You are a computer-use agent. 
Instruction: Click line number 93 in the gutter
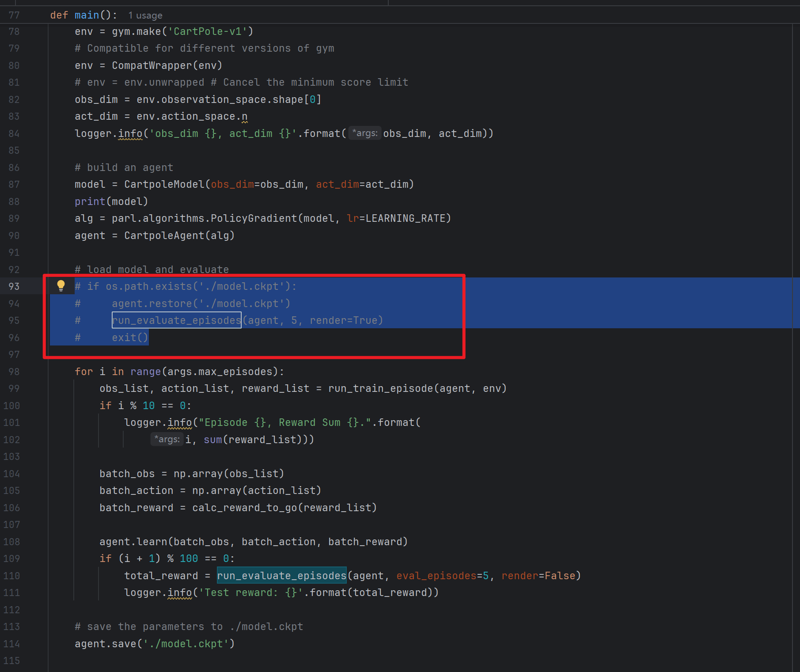tap(14, 286)
